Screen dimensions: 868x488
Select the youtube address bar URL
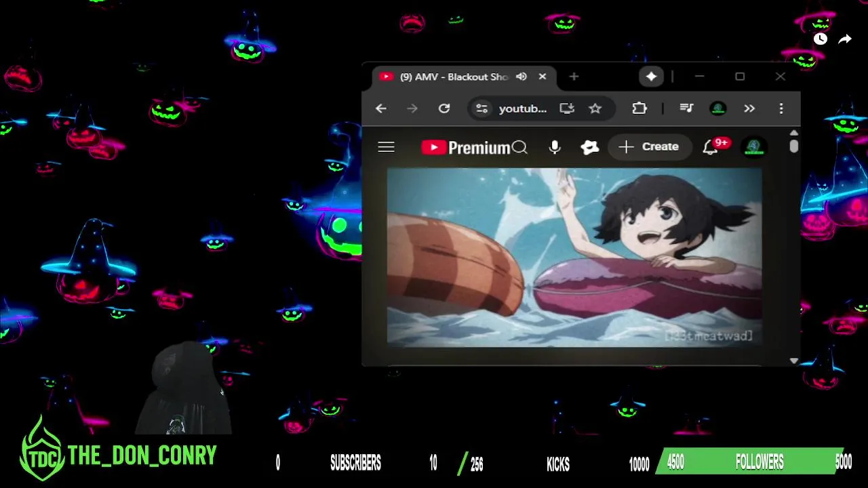(x=522, y=108)
